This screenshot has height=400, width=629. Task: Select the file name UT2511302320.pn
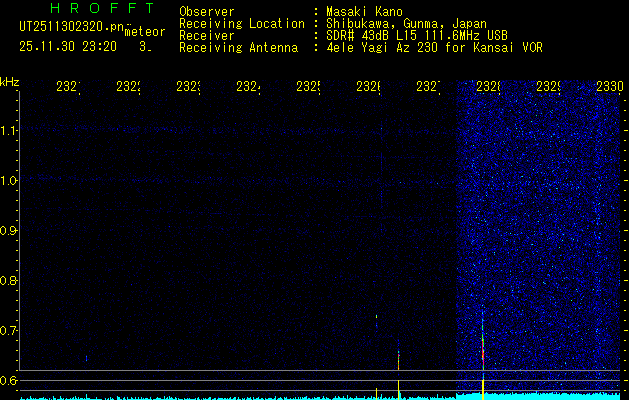(x=72, y=27)
